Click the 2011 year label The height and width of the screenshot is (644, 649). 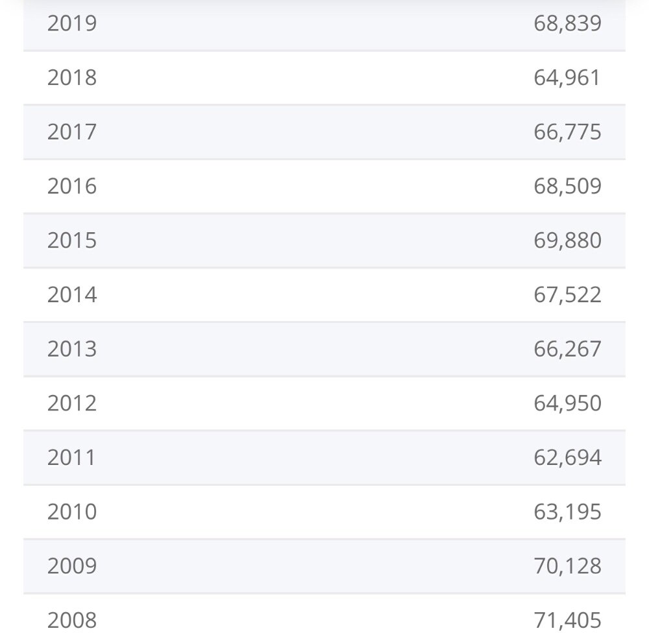(71, 457)
